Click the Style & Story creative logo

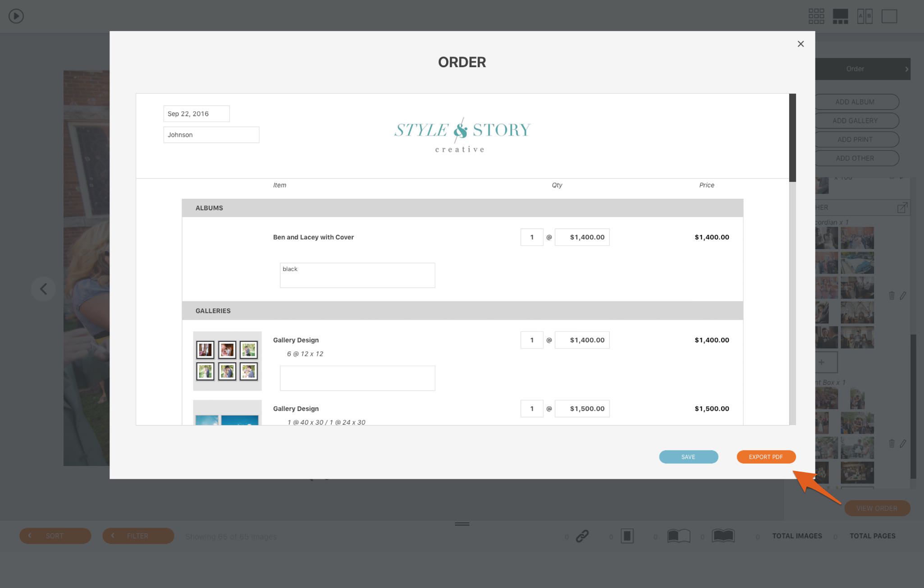coord(462,135)
